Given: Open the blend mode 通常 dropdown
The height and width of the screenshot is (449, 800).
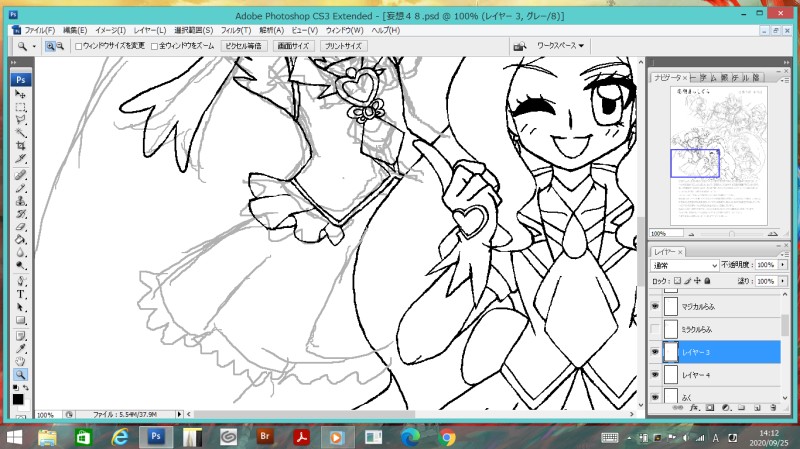Looking at the screenshot, I should pyautogui.click(x=685, y=265).
